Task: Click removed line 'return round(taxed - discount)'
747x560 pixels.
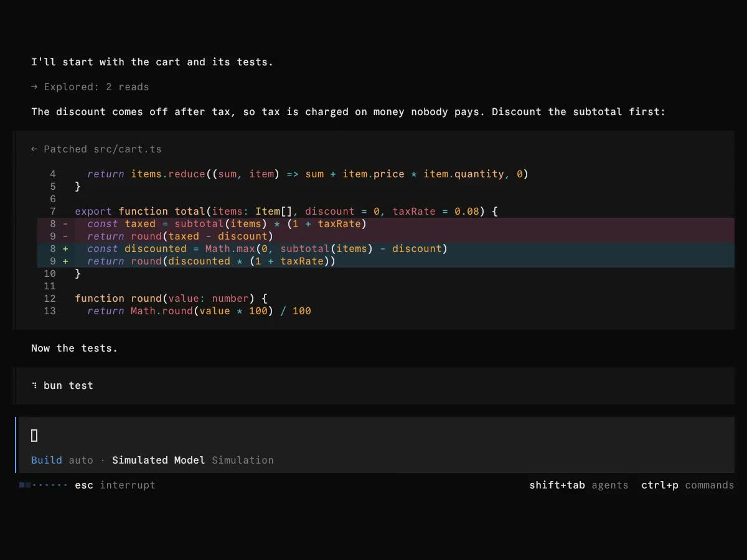Action: 386,236
